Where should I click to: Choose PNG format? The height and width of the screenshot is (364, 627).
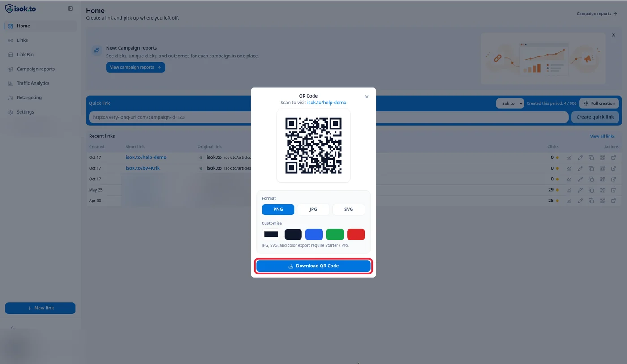point(278,209)
